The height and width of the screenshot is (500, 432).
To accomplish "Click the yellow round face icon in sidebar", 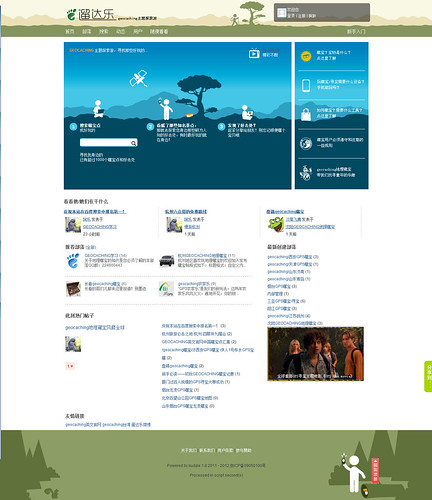I will pos(306,56).
